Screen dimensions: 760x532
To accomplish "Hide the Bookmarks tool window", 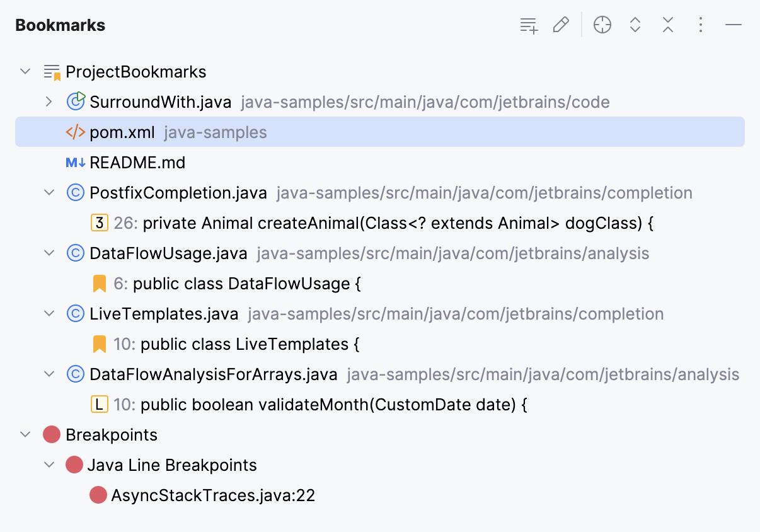I will coord(733,25).
